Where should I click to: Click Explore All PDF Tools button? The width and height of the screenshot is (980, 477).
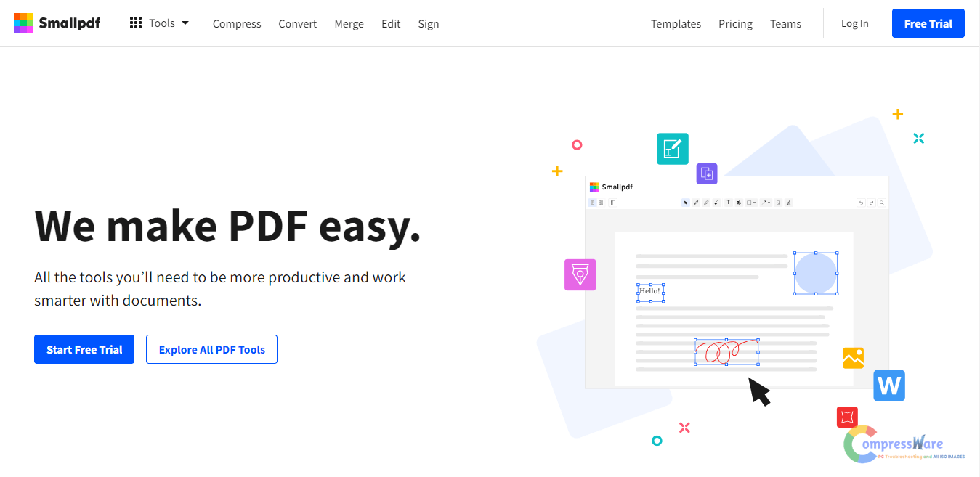[212, 349]
